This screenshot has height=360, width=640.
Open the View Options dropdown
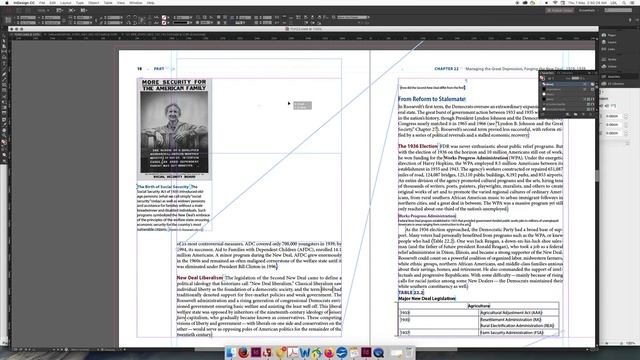click(x=60, y=10)
